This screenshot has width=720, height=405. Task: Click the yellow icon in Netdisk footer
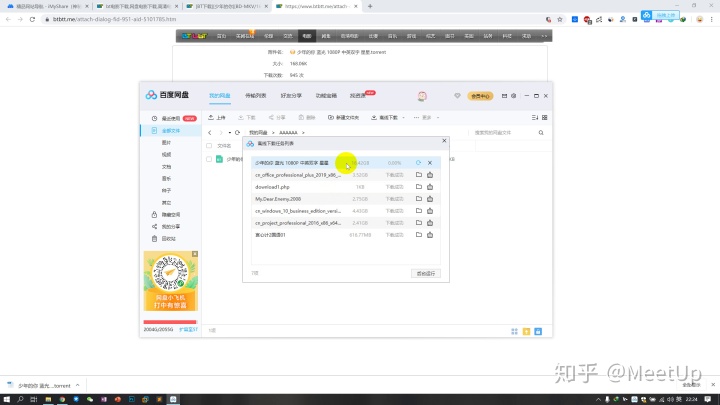(526, 332)
